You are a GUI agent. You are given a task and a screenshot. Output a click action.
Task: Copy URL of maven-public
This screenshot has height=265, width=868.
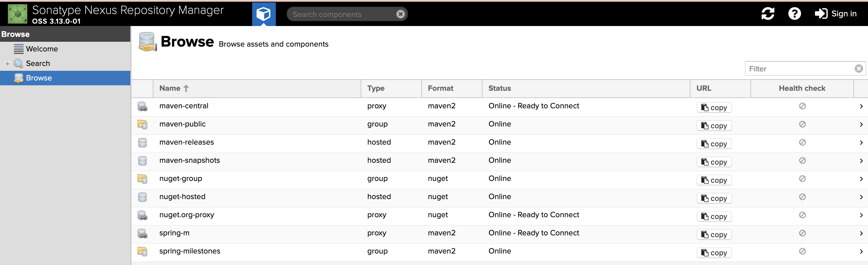[x=714, y=126]
